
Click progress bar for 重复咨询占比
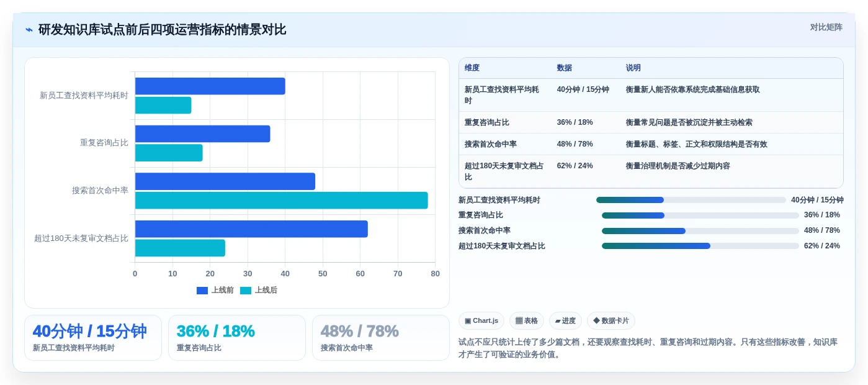click(x=700, y=215)
